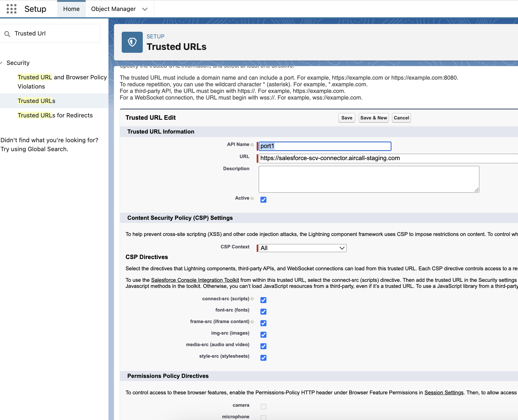
Task: Switch to the Home tab
Action: point(71,9)
